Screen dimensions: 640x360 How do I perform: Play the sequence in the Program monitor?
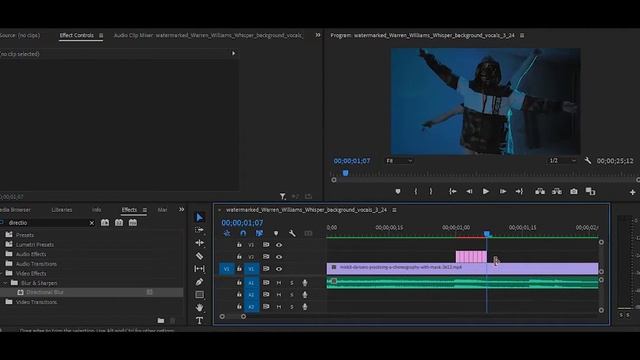click(485, 191)
